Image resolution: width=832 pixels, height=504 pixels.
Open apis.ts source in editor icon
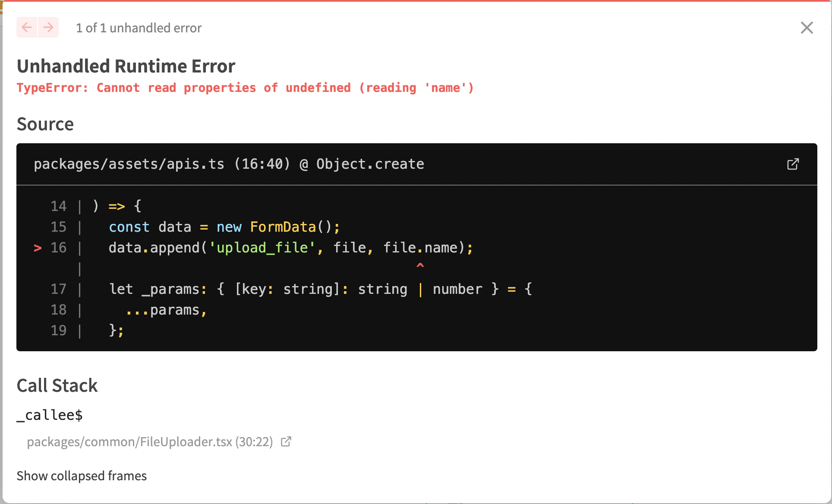[x=793, y=164]
